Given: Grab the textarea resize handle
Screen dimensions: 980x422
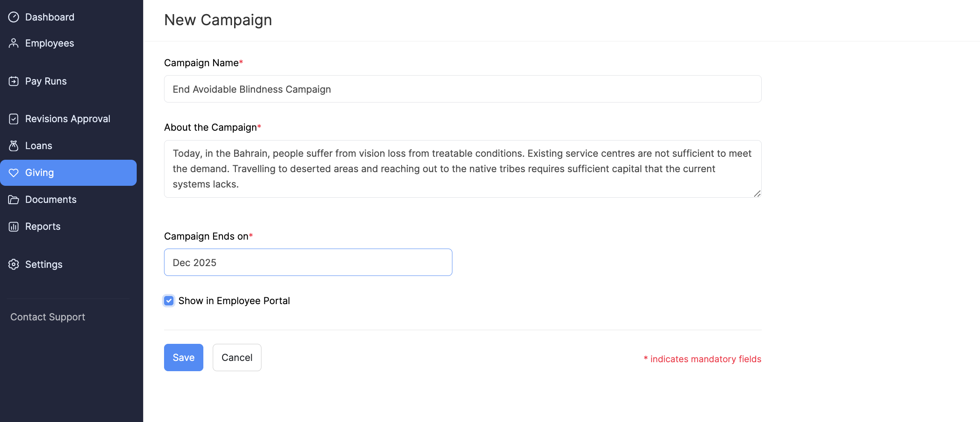Looking at the screenshot, I should pyautogui.click(x=757, y=193).
